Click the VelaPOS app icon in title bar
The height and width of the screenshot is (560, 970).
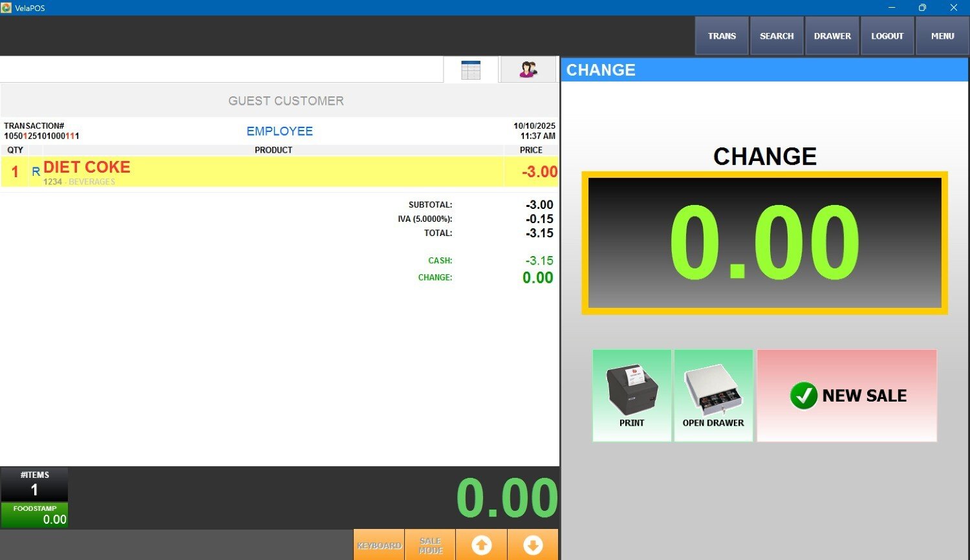(x=6, y=8)
